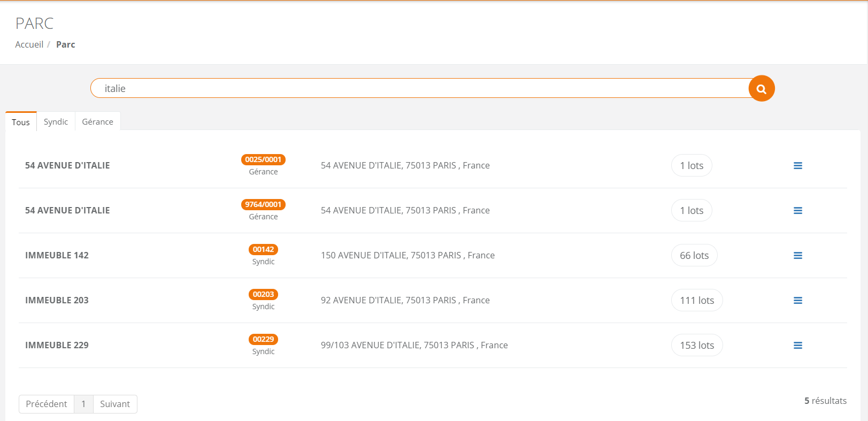Screen dimensions: 868x421
Task: Click the orange 00142 reference badge
Action: coord(263,249)
